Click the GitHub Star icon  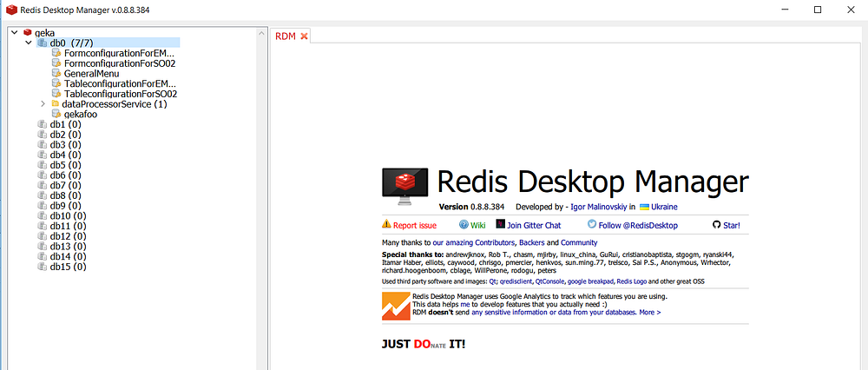pos(716,225)
